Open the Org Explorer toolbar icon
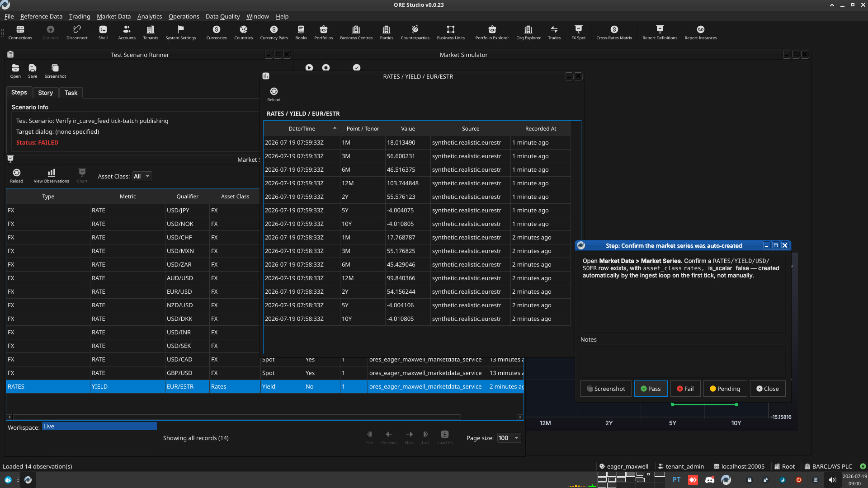Image resolution: width=868 pixels, height=488 pixels. pyautogui.click(x=528, y=32)
